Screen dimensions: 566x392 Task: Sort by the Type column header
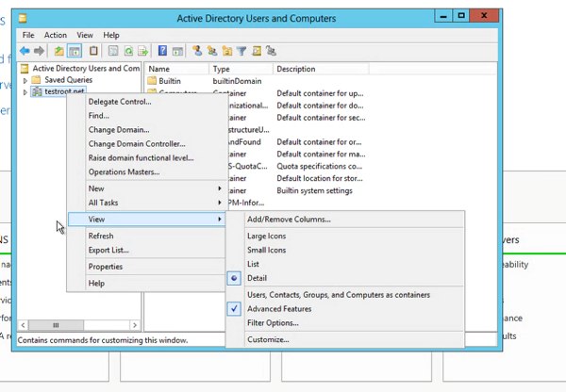click(x=241, y=69)
